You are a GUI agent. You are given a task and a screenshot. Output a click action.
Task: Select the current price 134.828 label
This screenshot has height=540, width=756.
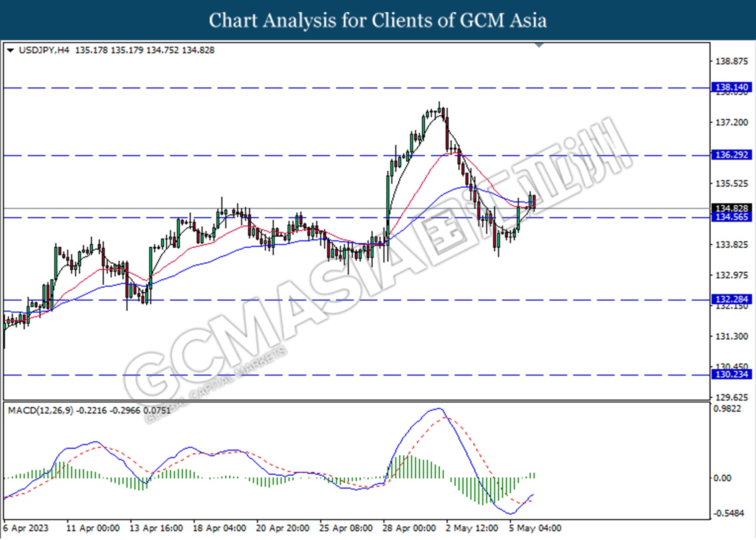point(731,208)
